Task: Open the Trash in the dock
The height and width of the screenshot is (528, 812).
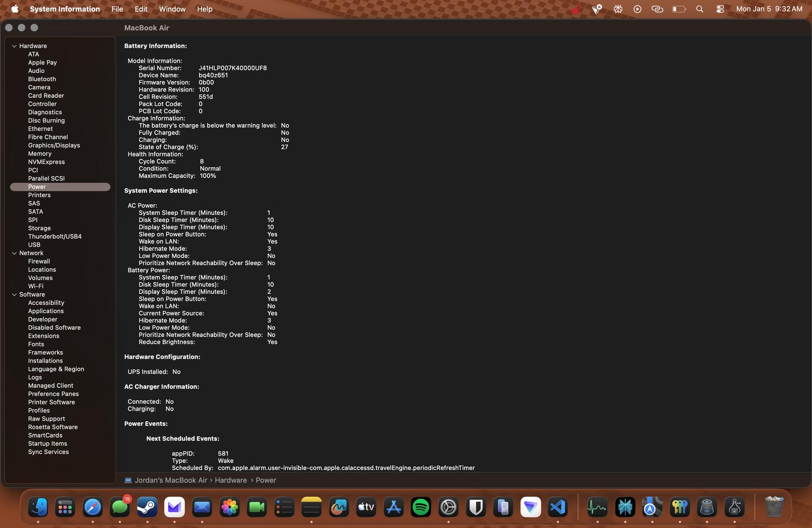Action: tap(774, 507)
